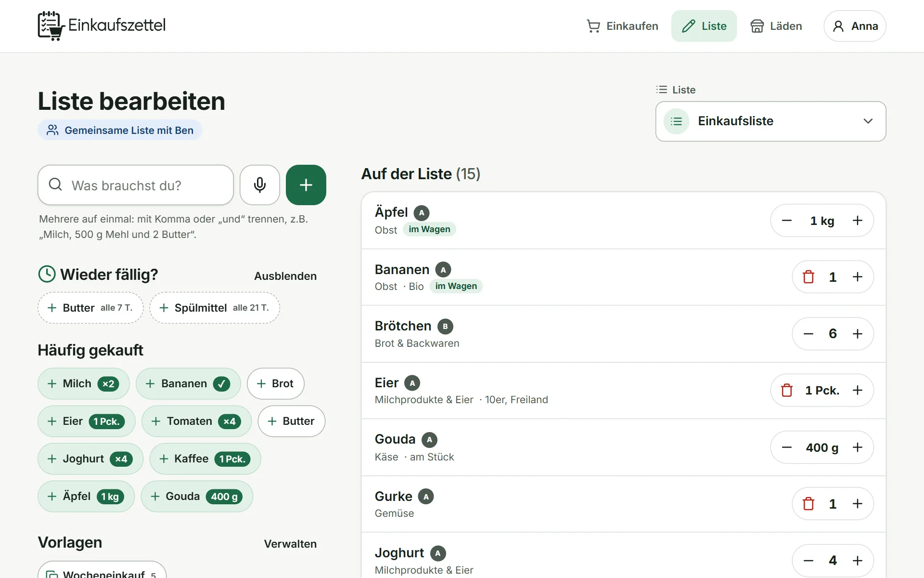Remove Eier with the trash icon
The width and height of the screenshot is (924, 578).
(787, 390)
